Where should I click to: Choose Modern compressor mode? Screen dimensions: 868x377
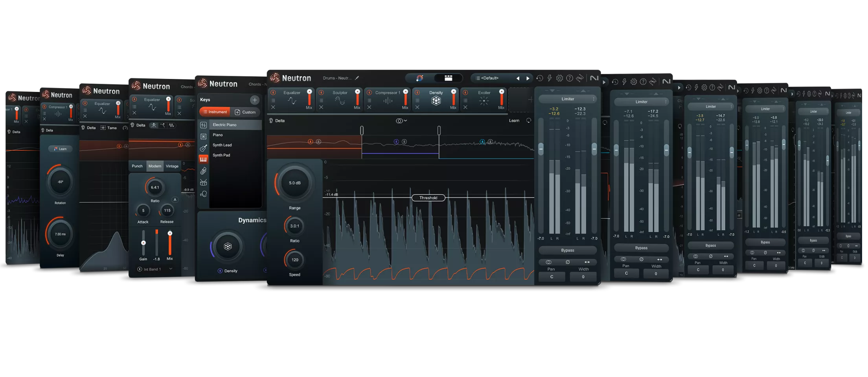pos(154,166)
